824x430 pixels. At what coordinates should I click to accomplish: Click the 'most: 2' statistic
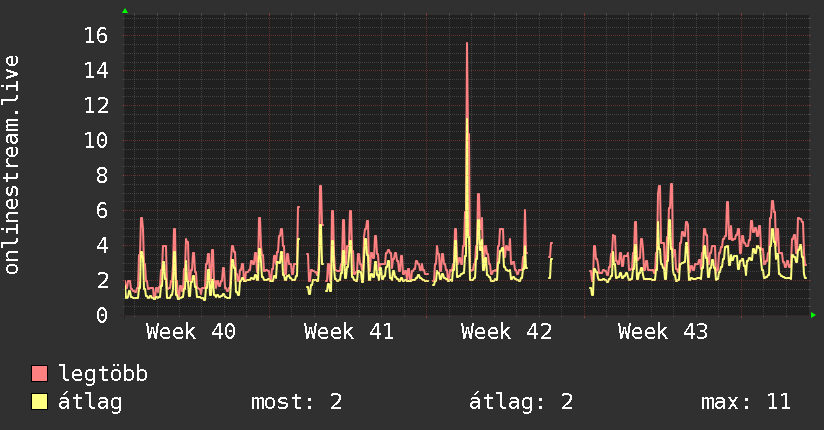coord(296,402)
